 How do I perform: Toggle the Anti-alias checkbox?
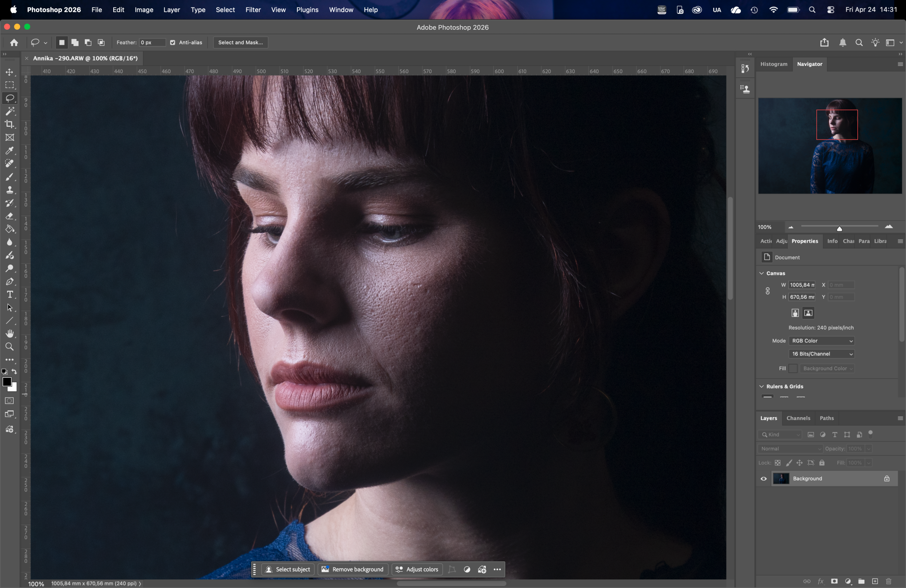[173, 42]
